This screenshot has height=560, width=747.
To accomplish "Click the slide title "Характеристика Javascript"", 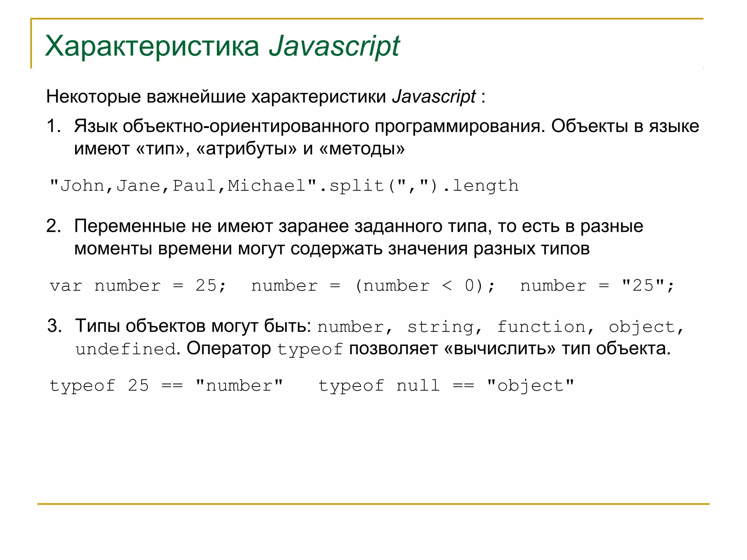I will click(222, 47).
